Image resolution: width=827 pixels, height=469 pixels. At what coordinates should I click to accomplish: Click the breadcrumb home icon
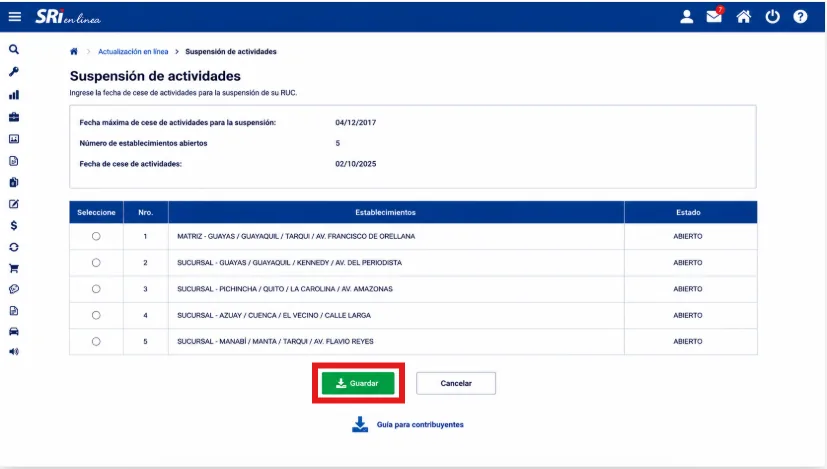coord(74,51)
